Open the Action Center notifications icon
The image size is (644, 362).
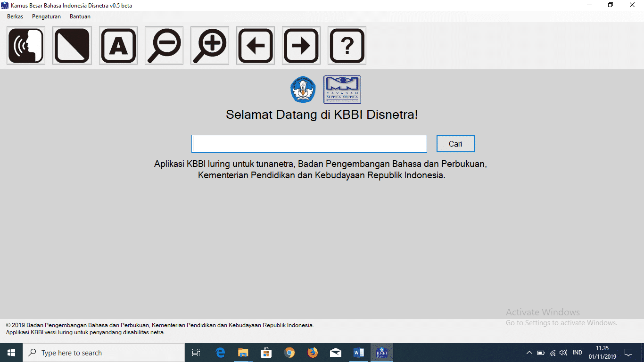coord(628,353)
